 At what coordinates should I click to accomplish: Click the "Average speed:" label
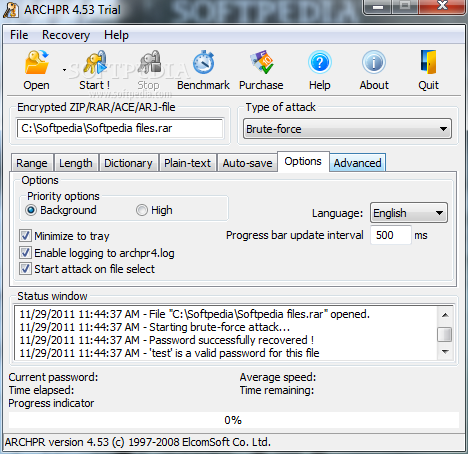point(278,377)
